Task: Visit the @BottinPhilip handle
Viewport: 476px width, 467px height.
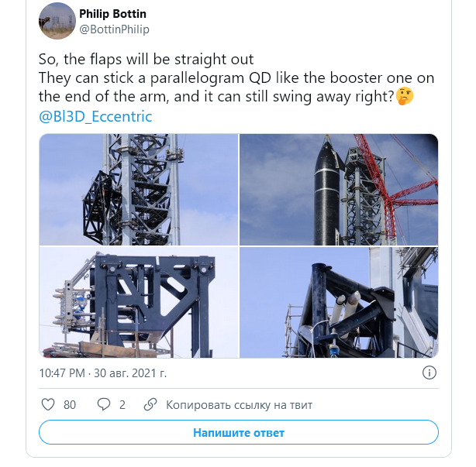Action: pyautogui.click(x=114, y=29)
